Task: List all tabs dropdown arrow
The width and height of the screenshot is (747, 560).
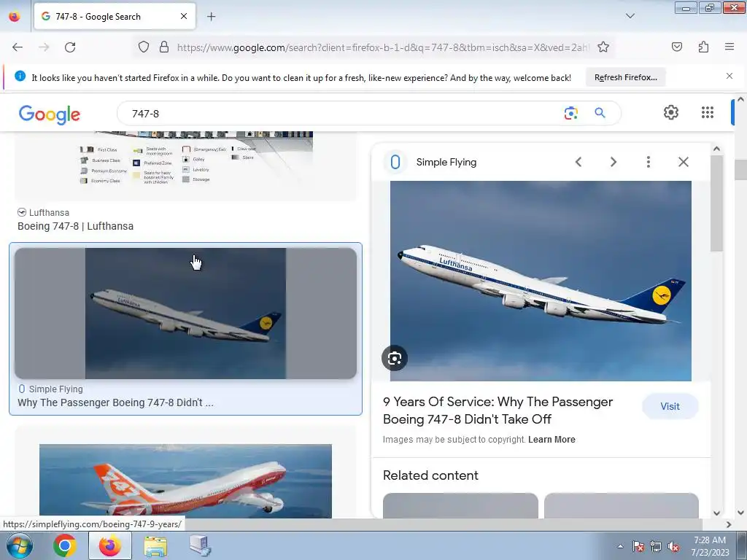Action: 630,16
